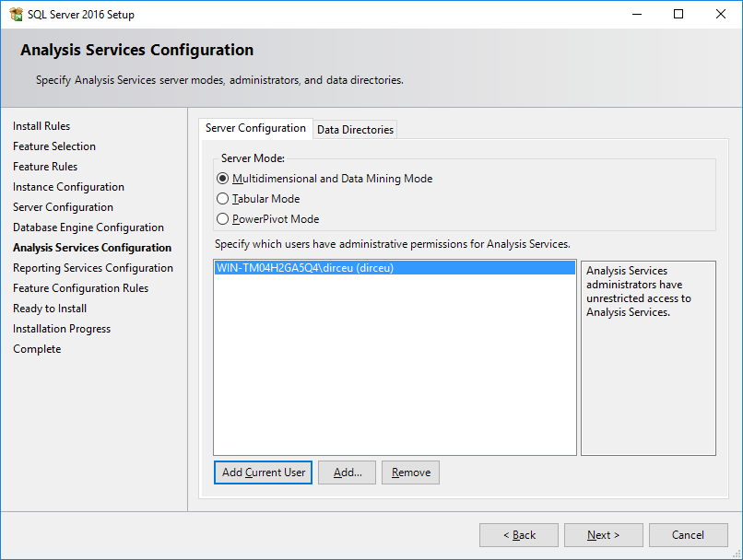Proceed with the Next button
Screen dimensions: 743x560
(604, 535)
